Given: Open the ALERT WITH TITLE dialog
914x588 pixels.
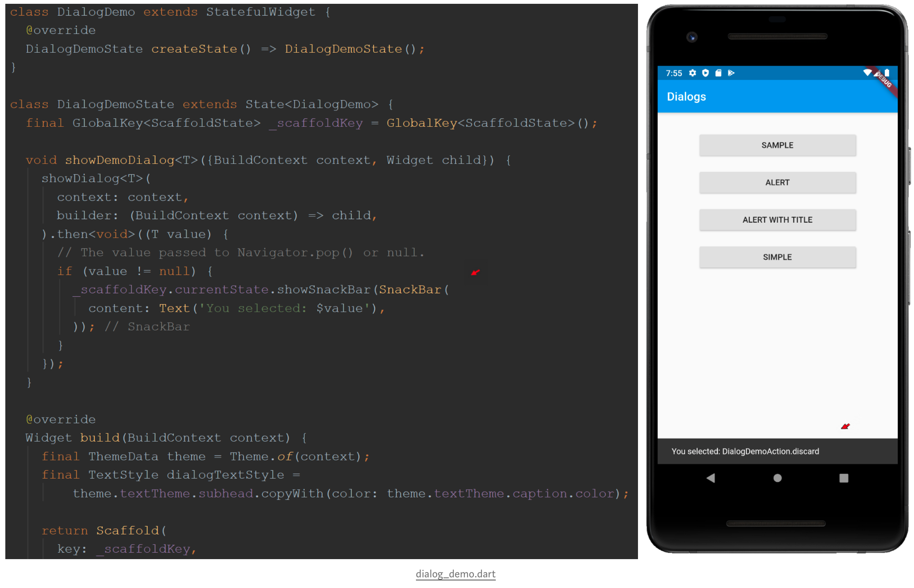Looking at the screenshot, I should click(x=777, y=220).
